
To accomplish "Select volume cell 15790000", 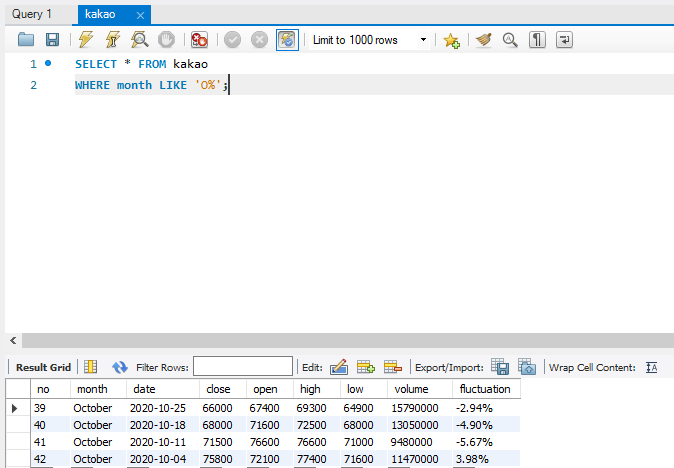I will click(420, 408).
